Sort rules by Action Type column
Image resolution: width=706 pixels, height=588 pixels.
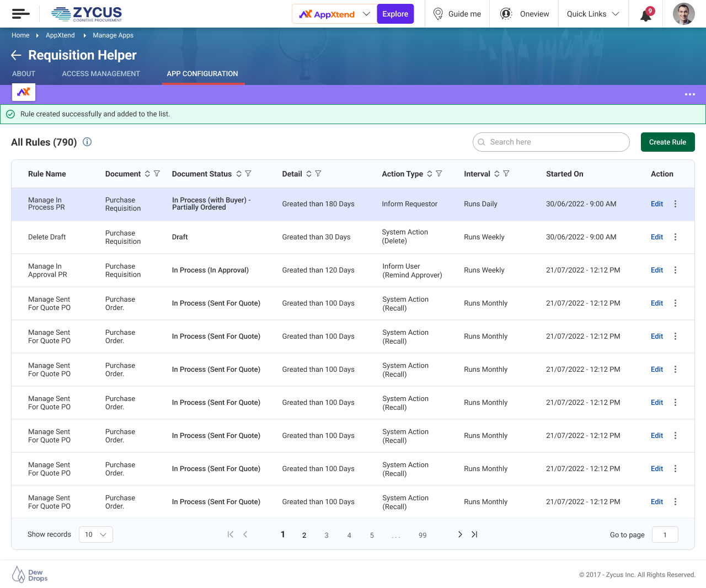(x=430, y=174)
